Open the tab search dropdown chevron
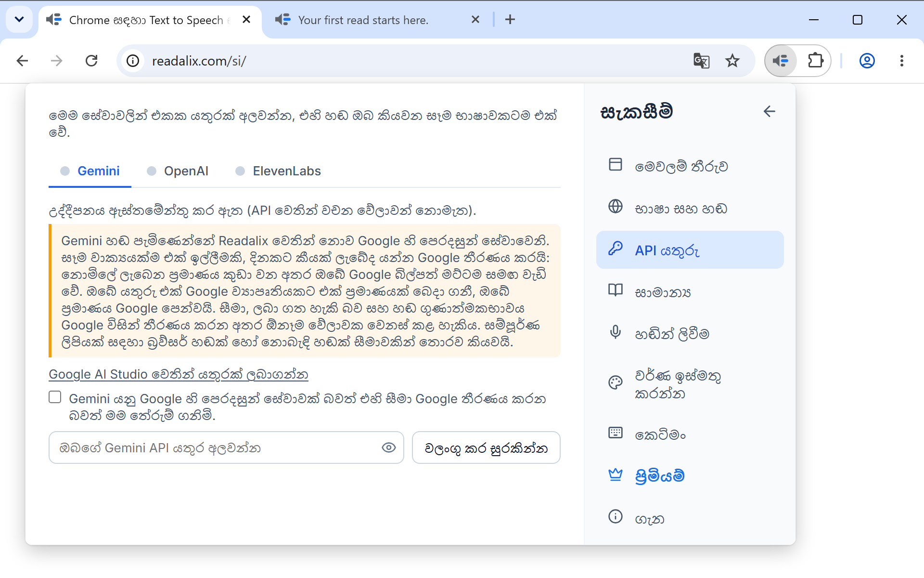 coord(19,20)
